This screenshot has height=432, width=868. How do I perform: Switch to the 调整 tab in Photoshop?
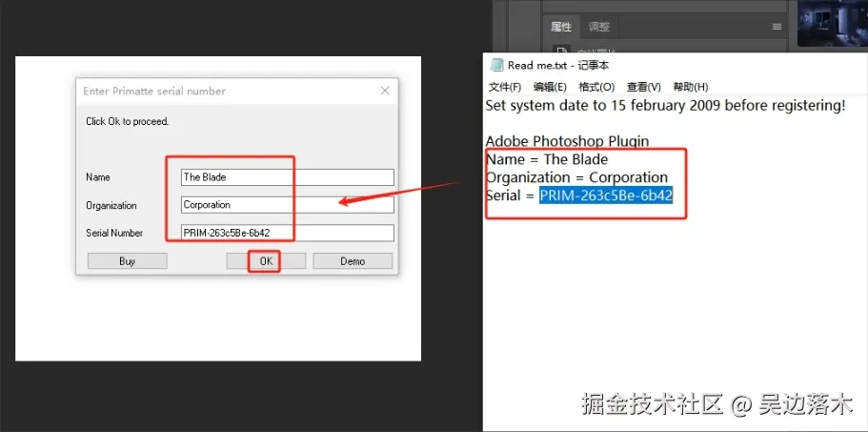[598, 27]
